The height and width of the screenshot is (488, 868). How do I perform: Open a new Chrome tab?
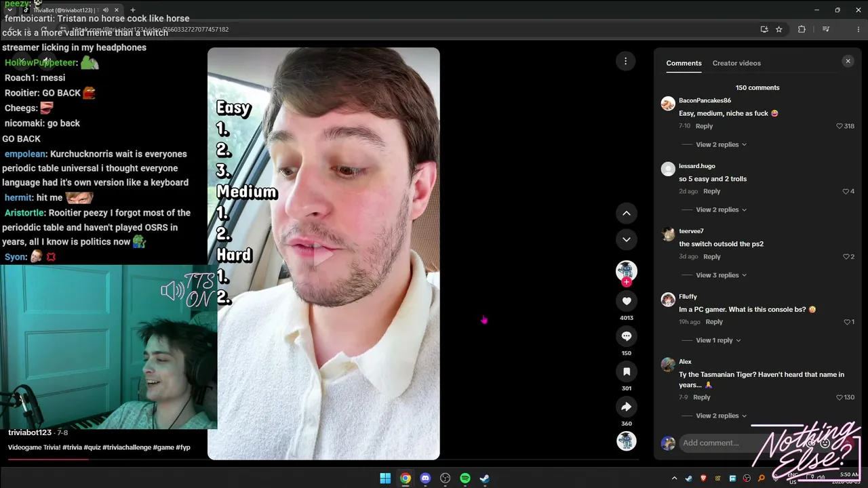pos(133,10)
